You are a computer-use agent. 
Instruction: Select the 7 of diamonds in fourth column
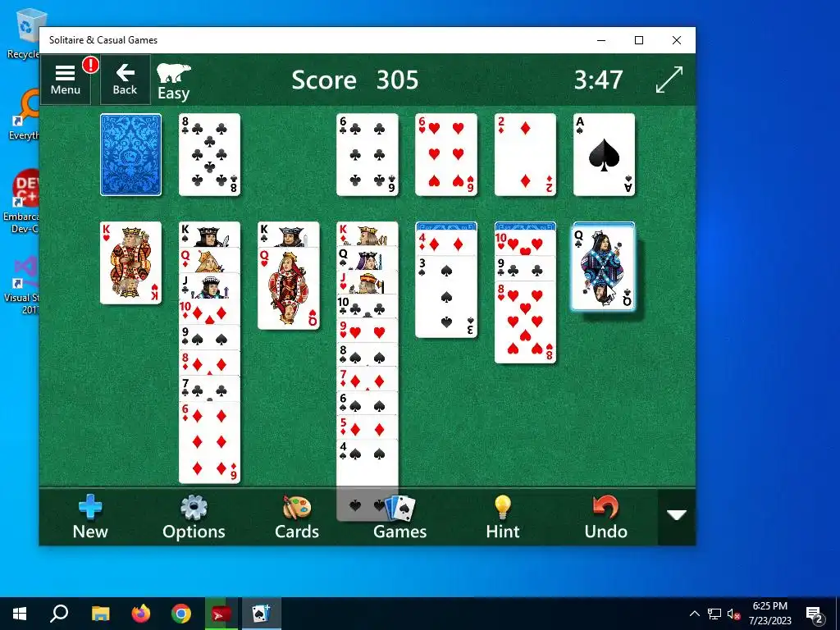coord(367,379)
